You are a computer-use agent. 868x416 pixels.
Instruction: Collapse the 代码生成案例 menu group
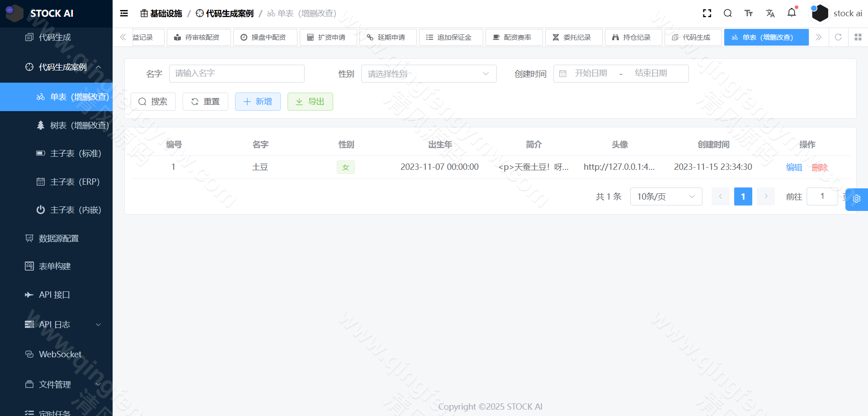point(62,66)
